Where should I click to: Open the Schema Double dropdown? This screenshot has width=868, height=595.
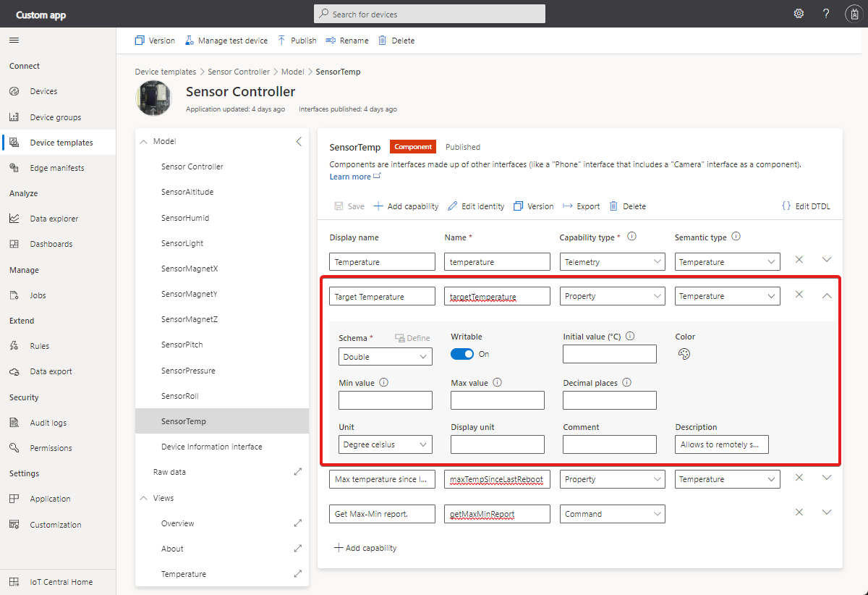[x=386, y=357]
